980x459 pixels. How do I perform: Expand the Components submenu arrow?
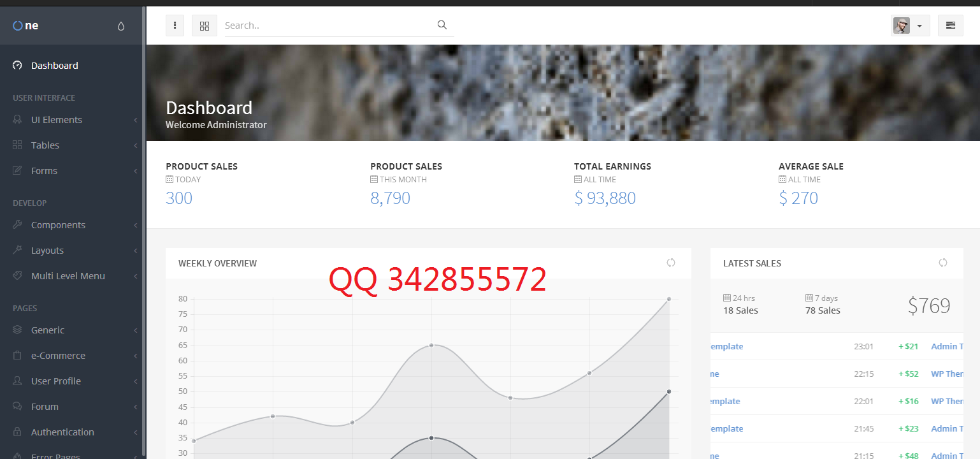pyautogui.click(x=136, y=225)
